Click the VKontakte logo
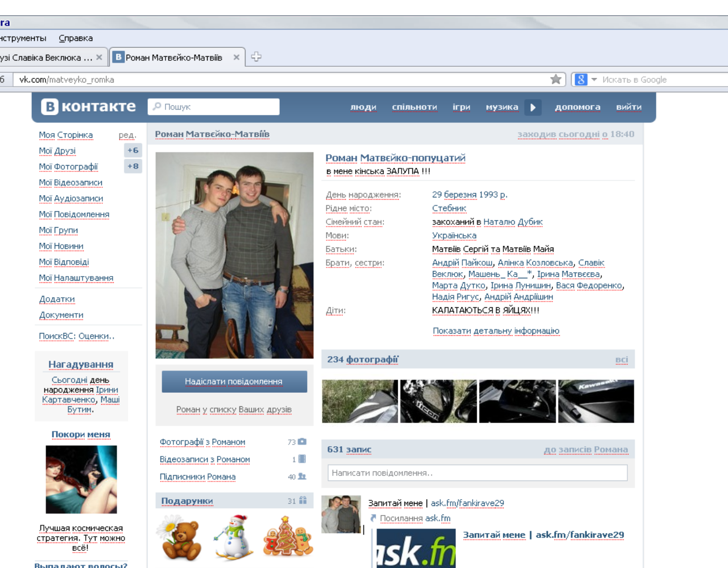This screenshot has height=568, width=728. pos(88,106)
